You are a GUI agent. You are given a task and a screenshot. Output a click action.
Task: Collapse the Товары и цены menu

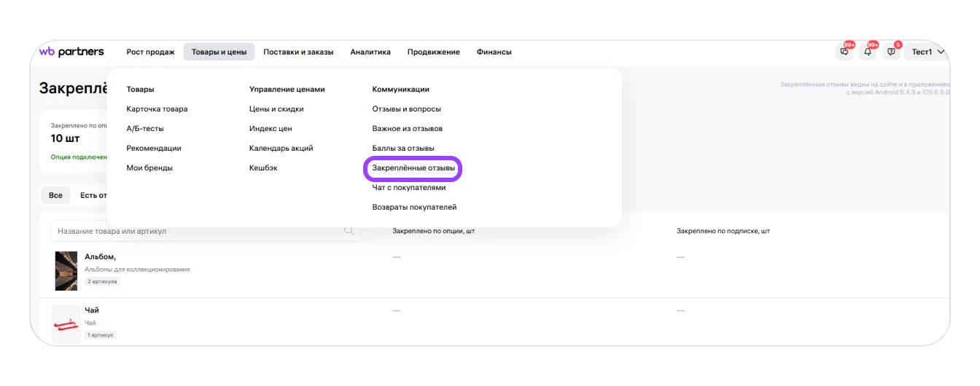pyautogui.click(x=219, y=52)
